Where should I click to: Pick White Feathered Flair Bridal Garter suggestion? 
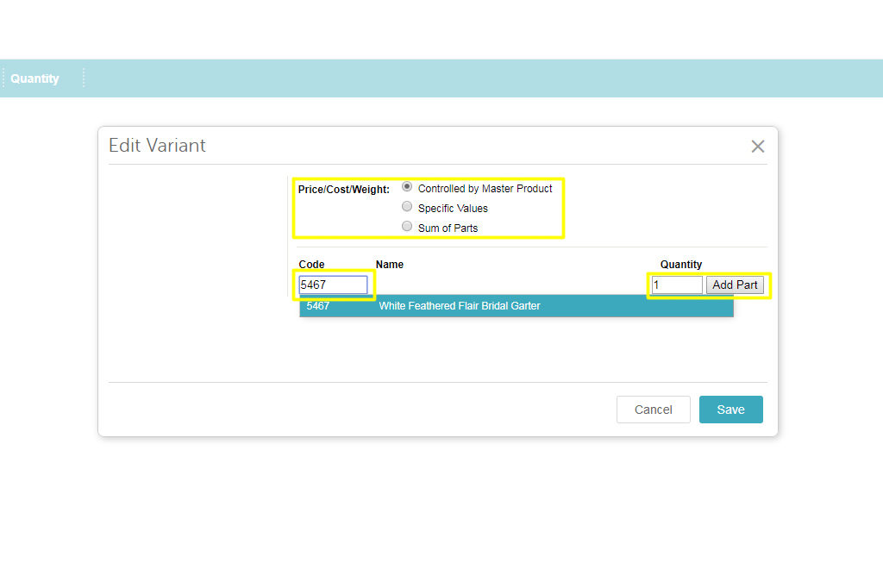(460, 306)
